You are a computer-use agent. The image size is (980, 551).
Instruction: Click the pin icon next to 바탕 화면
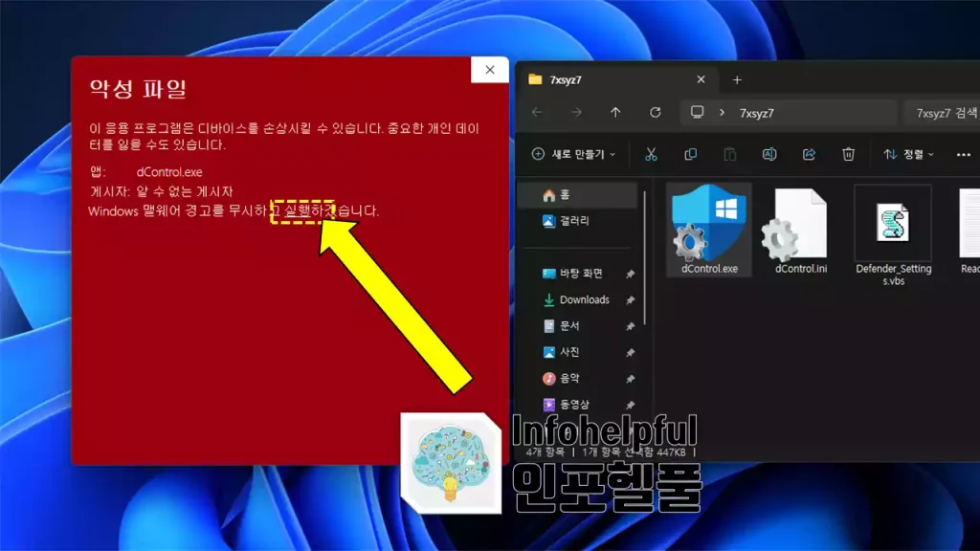[x=630, y=275]
